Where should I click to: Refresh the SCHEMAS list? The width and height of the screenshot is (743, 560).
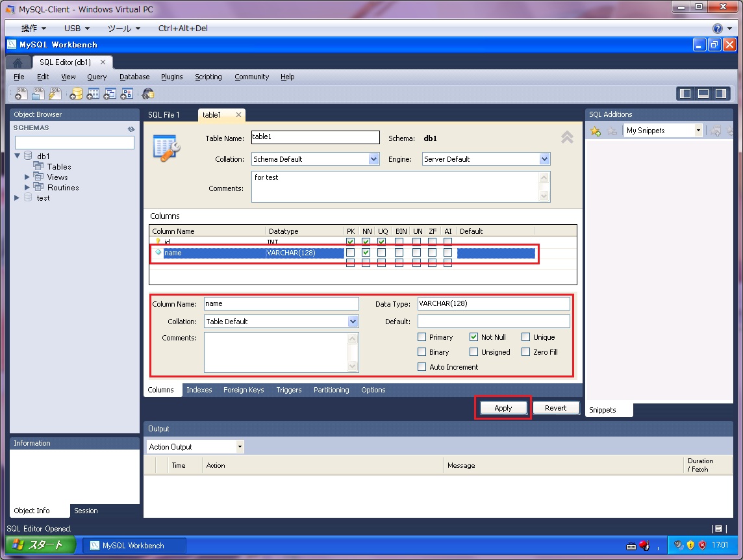[131, 129]
